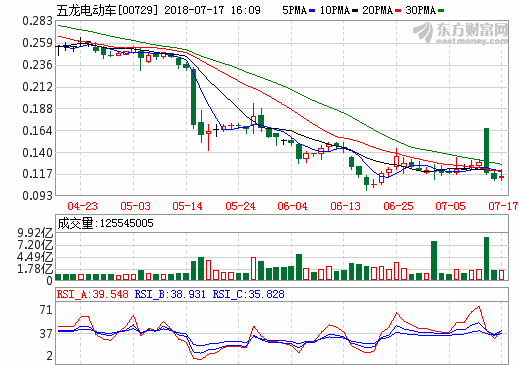Click the 37 RSI axis label
The image size is (520, 365).
pos(46,333)
